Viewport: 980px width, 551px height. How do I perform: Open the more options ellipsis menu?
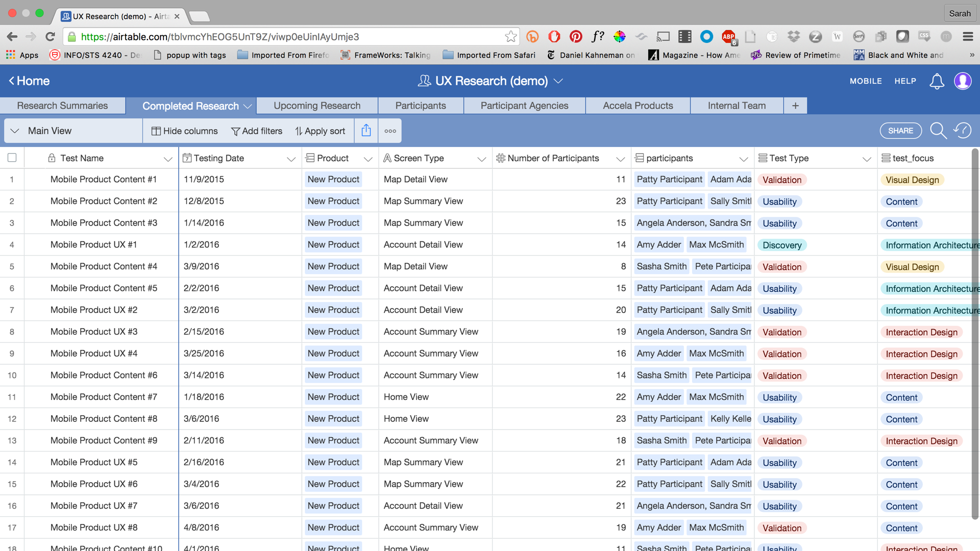pos(390,131)
